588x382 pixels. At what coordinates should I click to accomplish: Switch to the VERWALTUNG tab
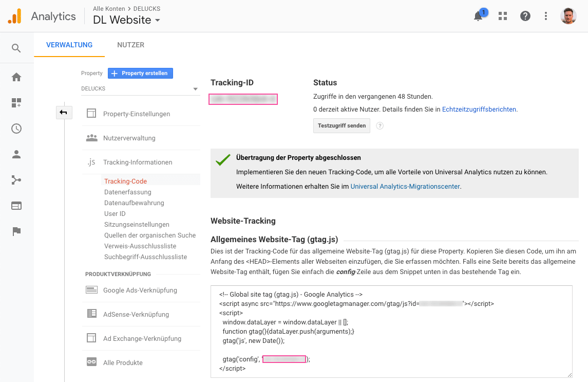click(x=69, y=45)
